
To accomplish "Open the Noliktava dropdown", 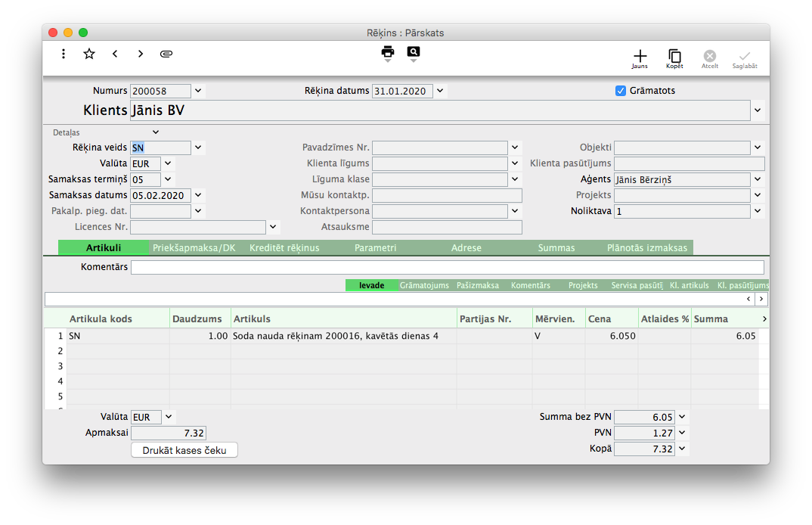I will (758, 211).
